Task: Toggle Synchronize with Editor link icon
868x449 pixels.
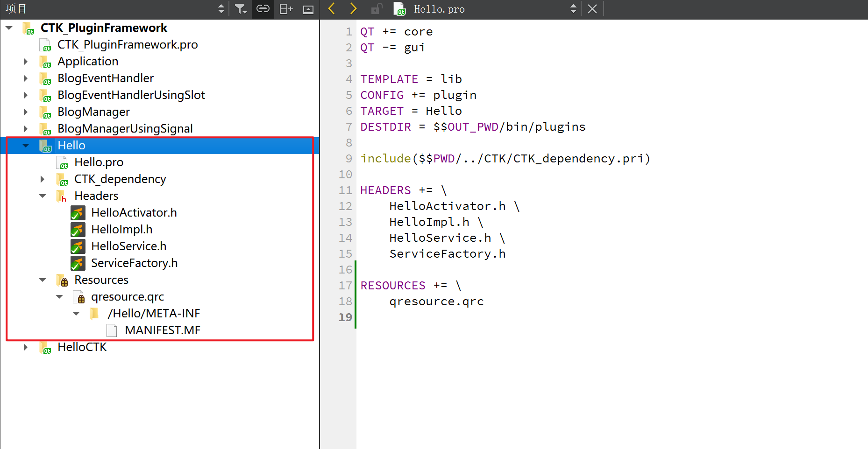Action: (x=263, y=9)
